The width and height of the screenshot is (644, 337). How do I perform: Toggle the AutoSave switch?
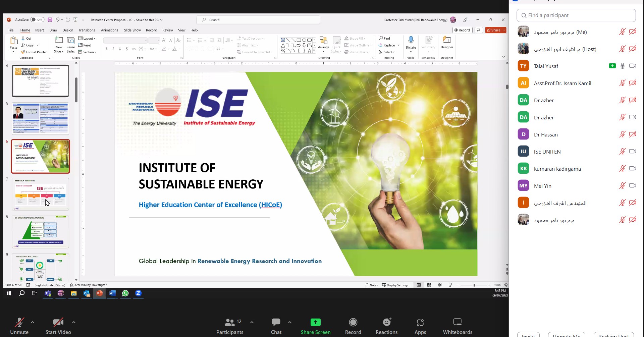coord(37,20)
